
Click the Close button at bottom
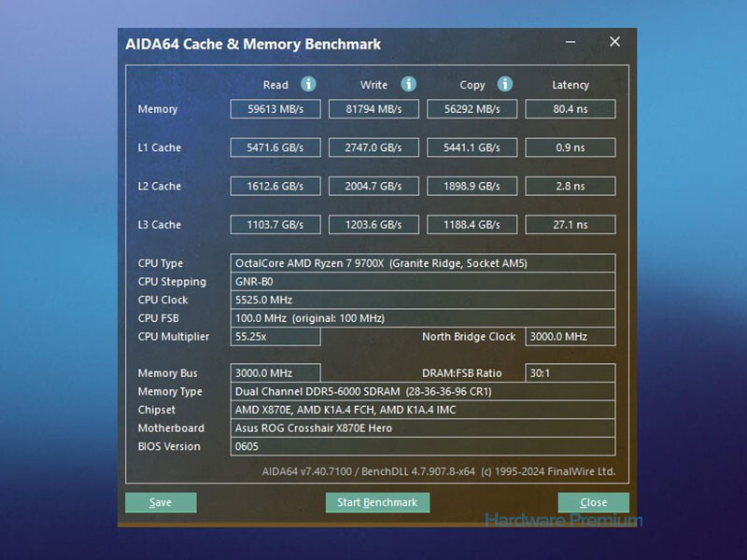(x=593, y=502)
